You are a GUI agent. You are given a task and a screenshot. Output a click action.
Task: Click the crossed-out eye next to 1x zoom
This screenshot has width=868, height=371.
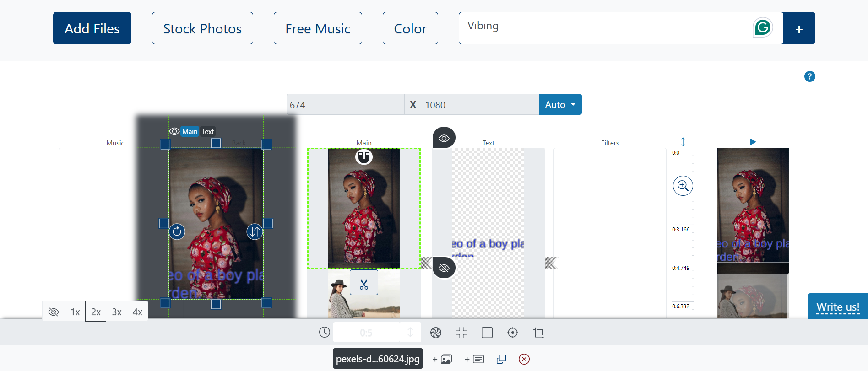[x=54, y=312]
